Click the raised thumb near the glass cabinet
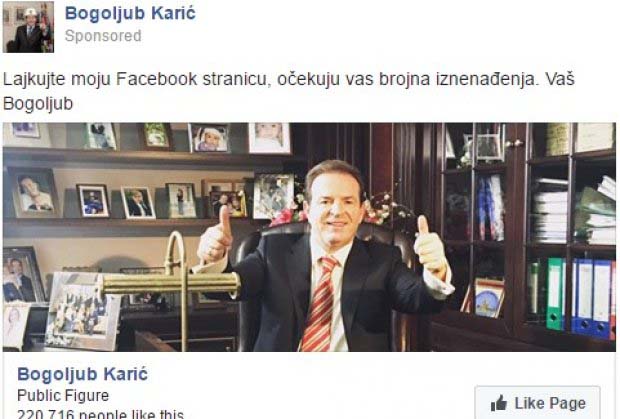The image size is (620, 419). pyautogui.click(x=430, y=247)
